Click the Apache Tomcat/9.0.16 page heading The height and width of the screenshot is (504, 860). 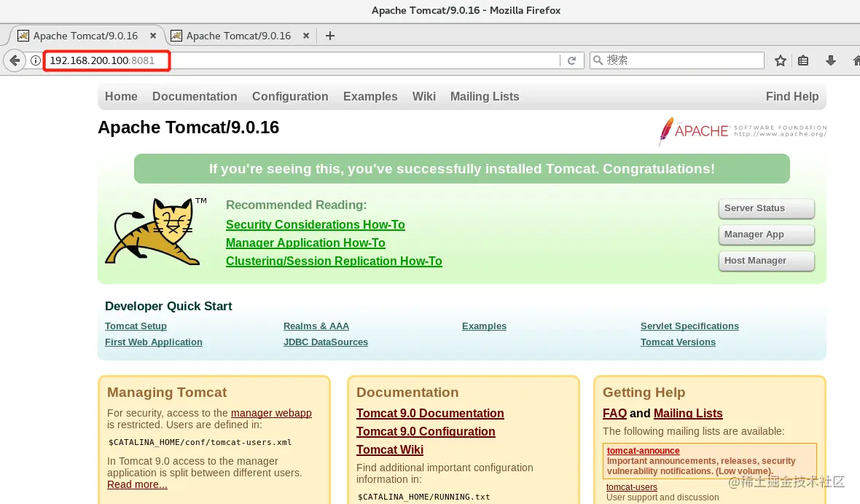coord(189,127)
